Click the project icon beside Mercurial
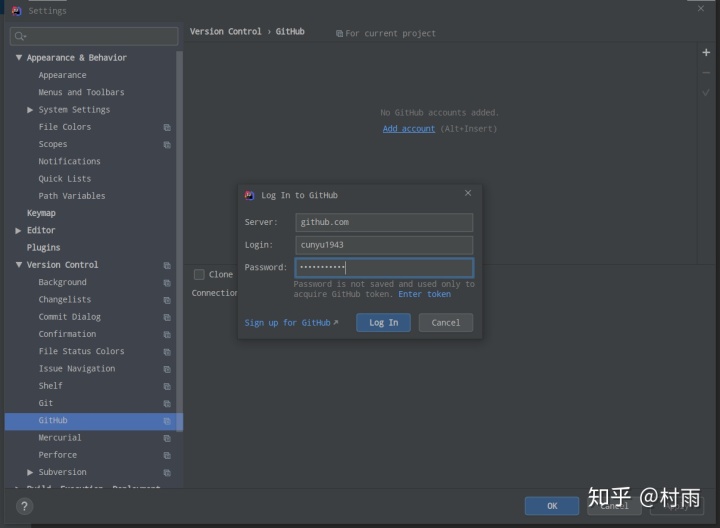This screenshot has height=528, width=720. (167, 438)
